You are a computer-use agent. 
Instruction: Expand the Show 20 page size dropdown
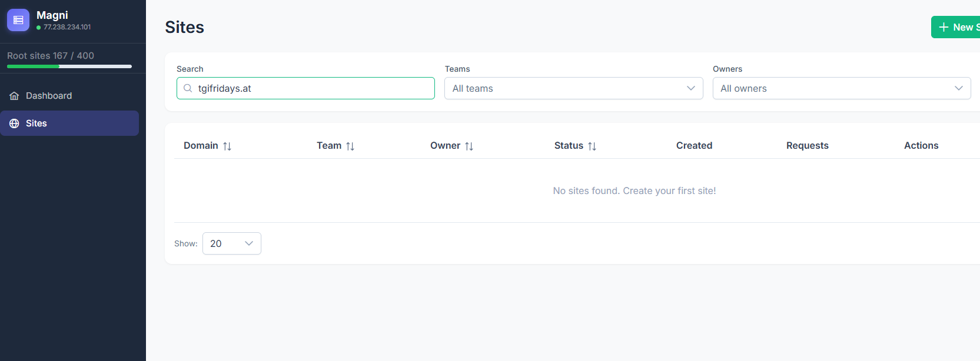click(232, 243)
